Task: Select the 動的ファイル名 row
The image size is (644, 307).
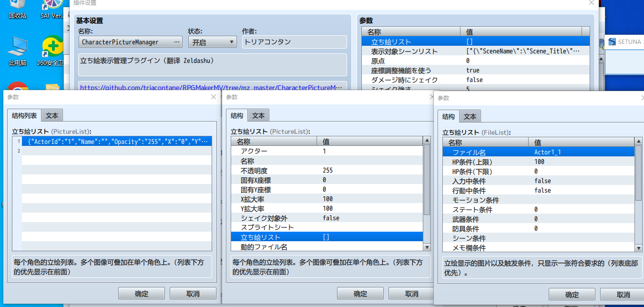Action: click(x=327, y=246)
